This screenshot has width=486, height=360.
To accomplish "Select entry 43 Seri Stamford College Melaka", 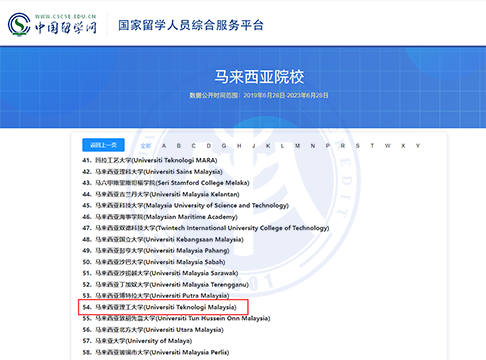I will pyautogui.click(x=166, y=183).
